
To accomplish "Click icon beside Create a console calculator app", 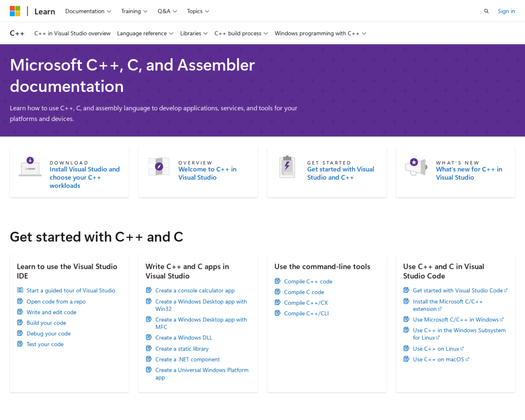I will (x=149, y=290).
